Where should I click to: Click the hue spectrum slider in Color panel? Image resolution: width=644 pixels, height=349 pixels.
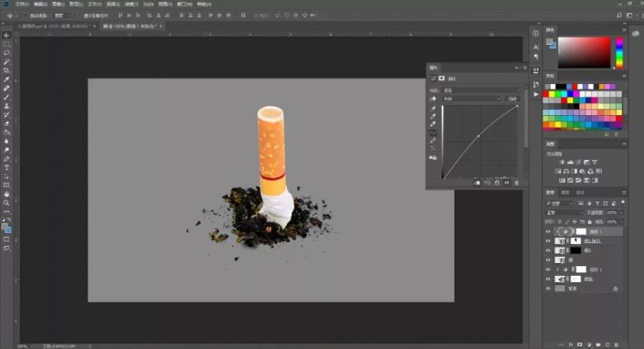pyautogui.click(x=619, y=52)
